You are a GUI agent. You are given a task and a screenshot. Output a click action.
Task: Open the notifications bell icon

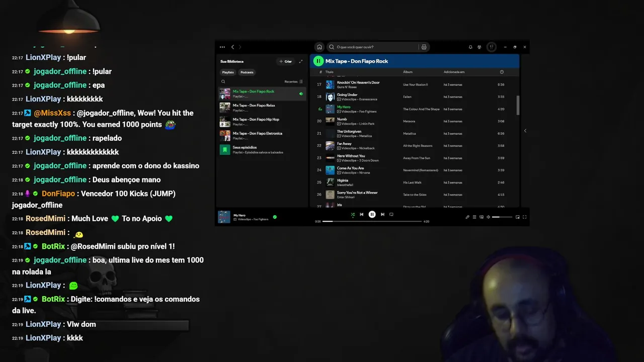(470, 47)
